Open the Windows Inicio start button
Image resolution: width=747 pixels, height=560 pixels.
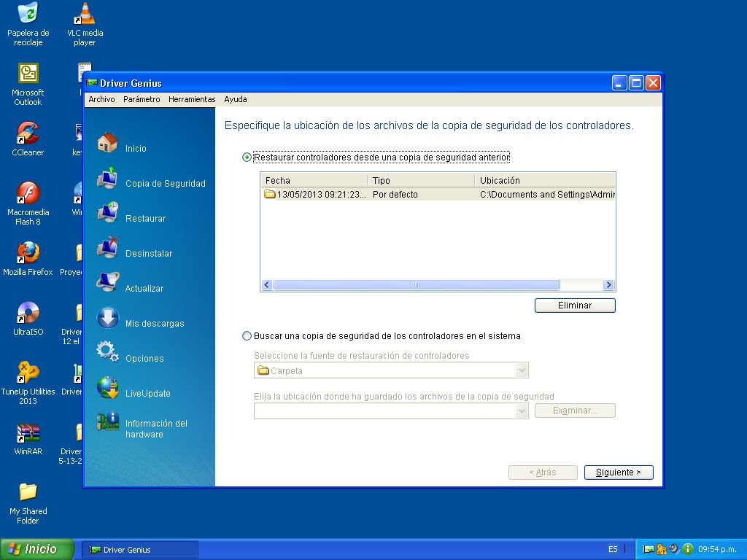(x=37, y=549)
